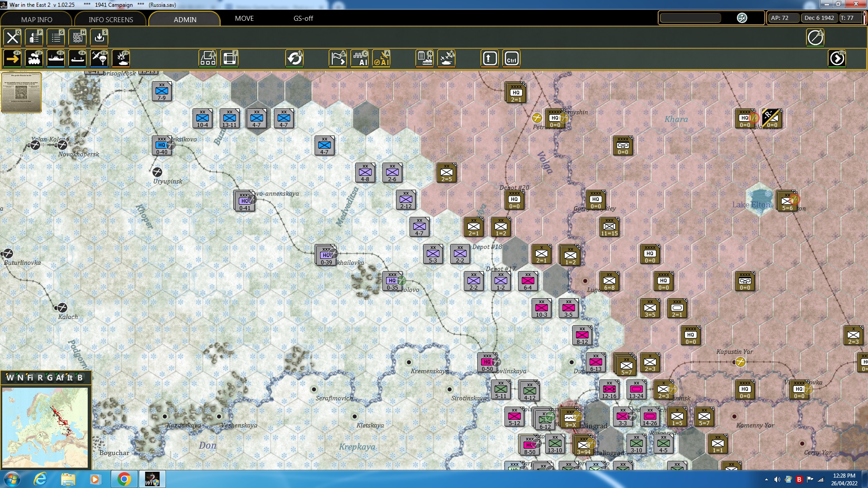Select the amphibious transport F4 icon
868x488 pixels.
(78, 59)
